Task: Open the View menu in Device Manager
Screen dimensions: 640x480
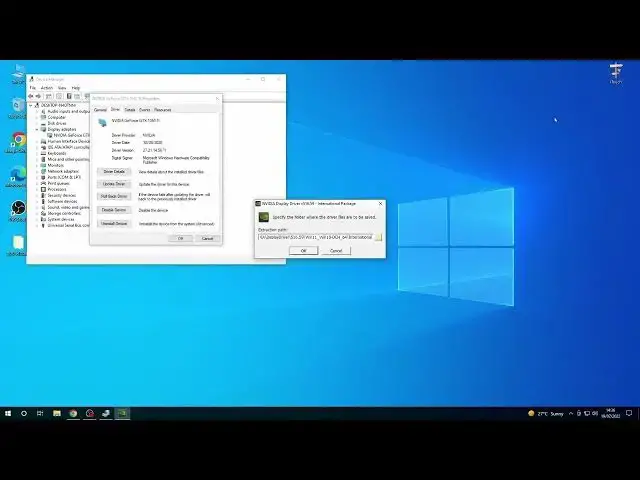Action: pos(62,88)
